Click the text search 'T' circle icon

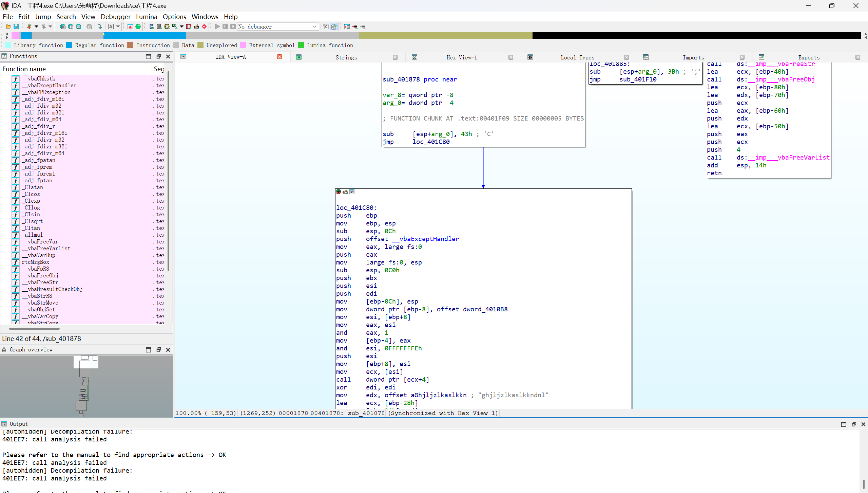[71, 26]
